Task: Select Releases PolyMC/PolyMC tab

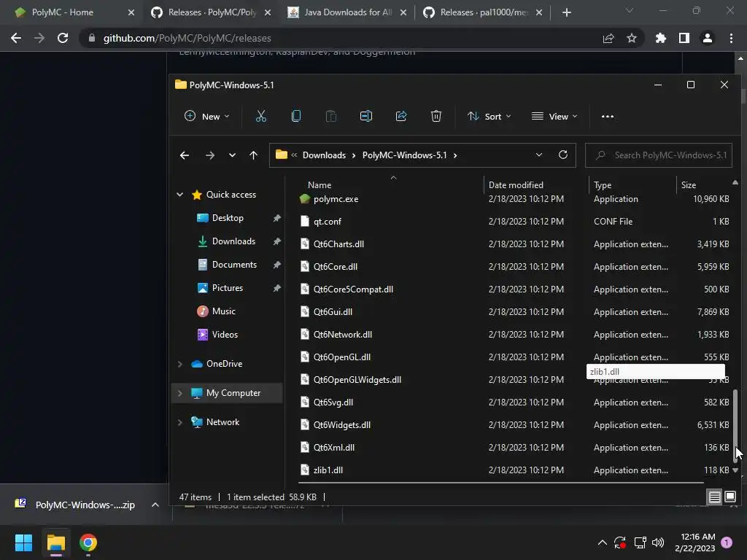Action: coord(212,12)
